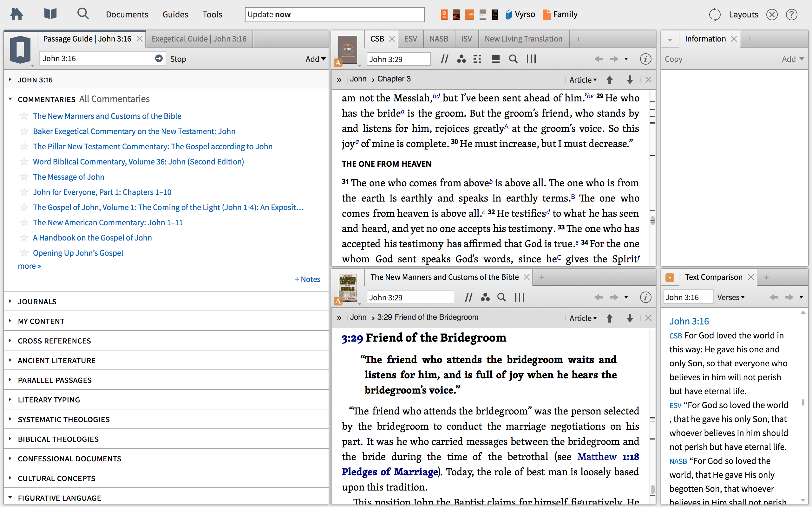
Task: Star the Baker Exegetical Commentary entry
Action: click(24, 131)
